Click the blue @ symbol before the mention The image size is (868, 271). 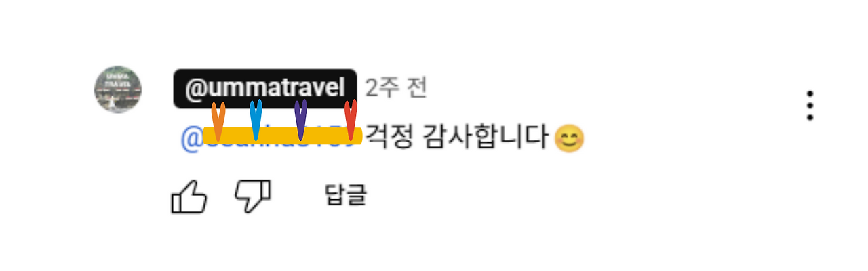191,140
